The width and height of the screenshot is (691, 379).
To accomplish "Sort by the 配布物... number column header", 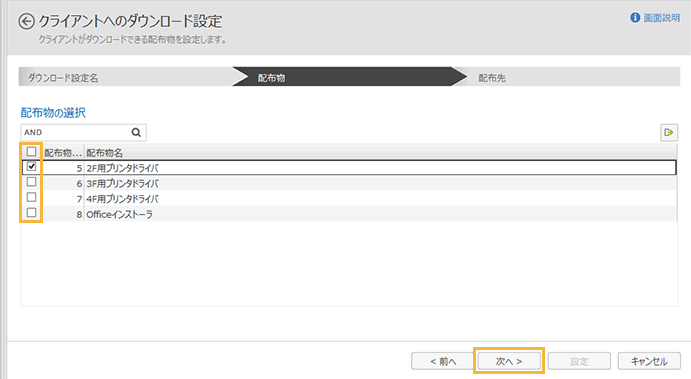I will coord(63,152).
